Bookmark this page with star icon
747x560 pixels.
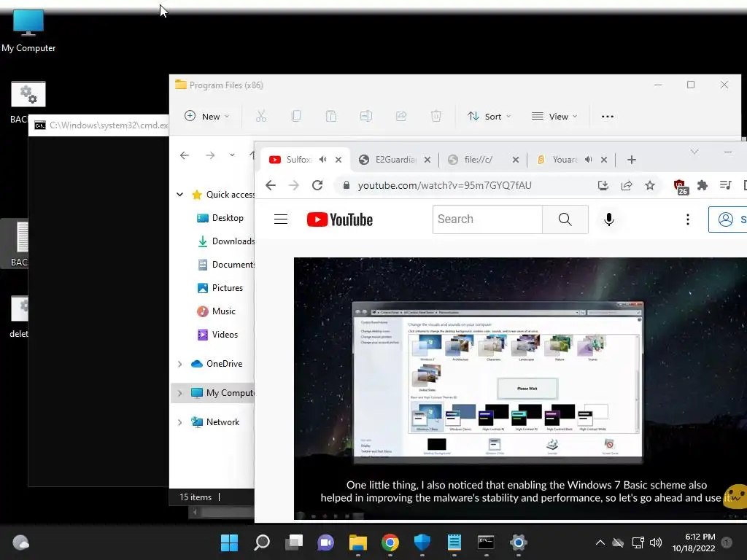pos(650,185)
